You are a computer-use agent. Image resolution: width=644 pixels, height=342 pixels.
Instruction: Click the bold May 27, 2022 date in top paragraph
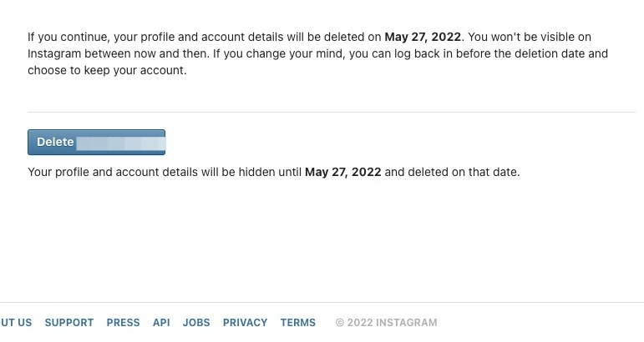click(423, 38)
